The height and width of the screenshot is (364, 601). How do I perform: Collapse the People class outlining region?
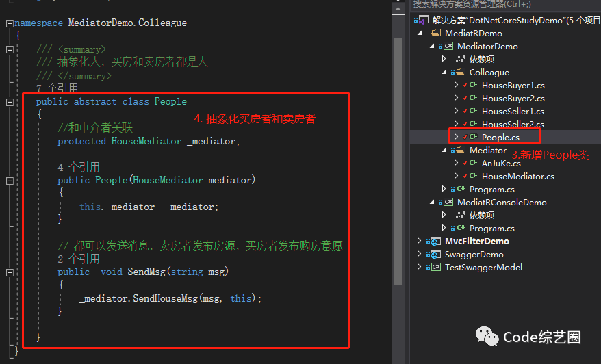click(10, 102)
